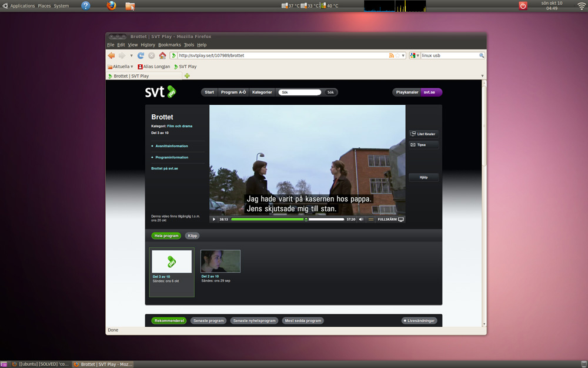Open the System menu
This screenshot has width=588, height=368.
pos(61,6)
